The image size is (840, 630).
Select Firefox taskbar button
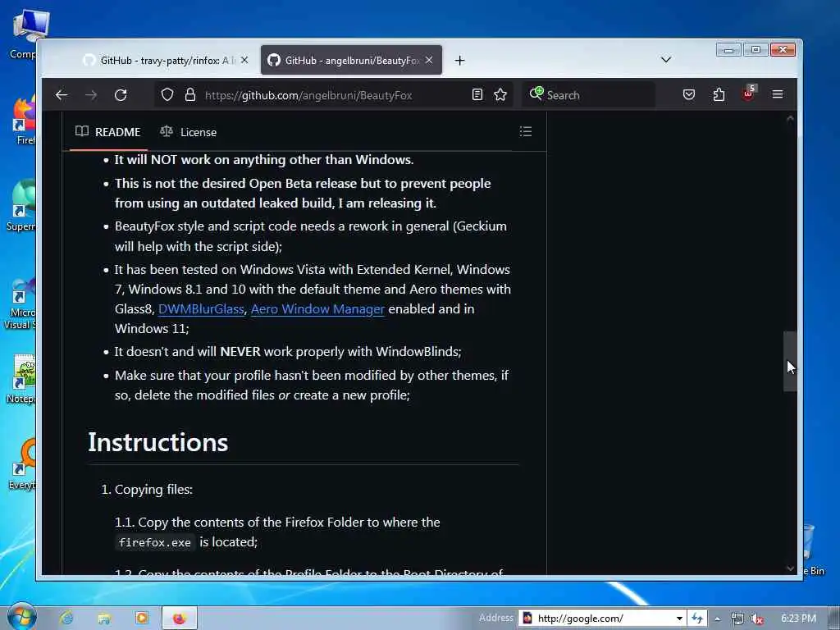(180, 619)
